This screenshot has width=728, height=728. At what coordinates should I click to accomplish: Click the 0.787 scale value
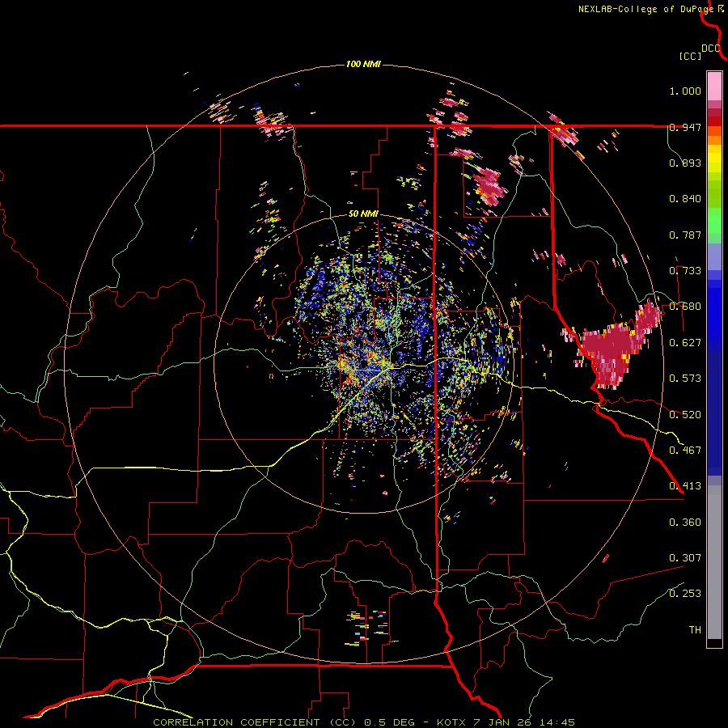coord(685,235)
